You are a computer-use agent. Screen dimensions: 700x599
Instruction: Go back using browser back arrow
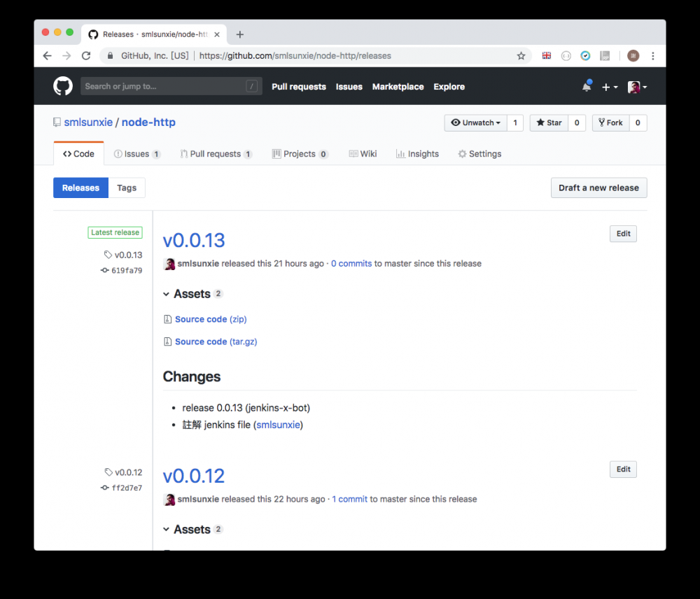pos(48,56)
